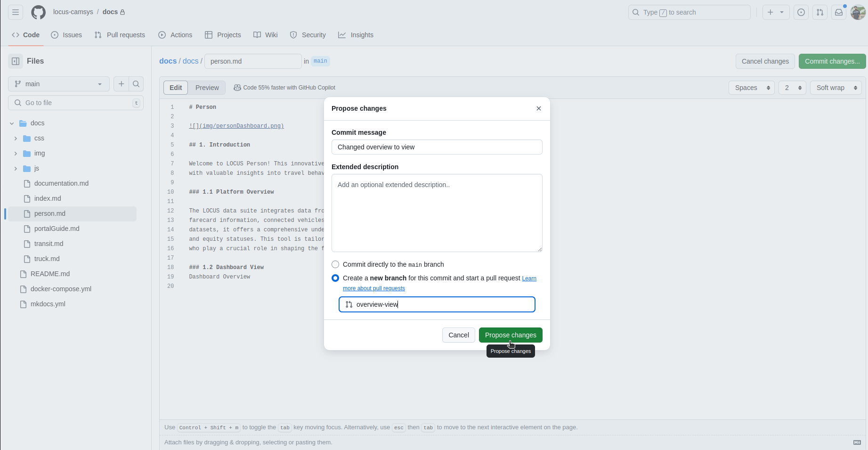This screenshot has height=450, width=868.
Task: Close the Propose changes dialog
Action: pyautogui.click(x=539, y=108)
